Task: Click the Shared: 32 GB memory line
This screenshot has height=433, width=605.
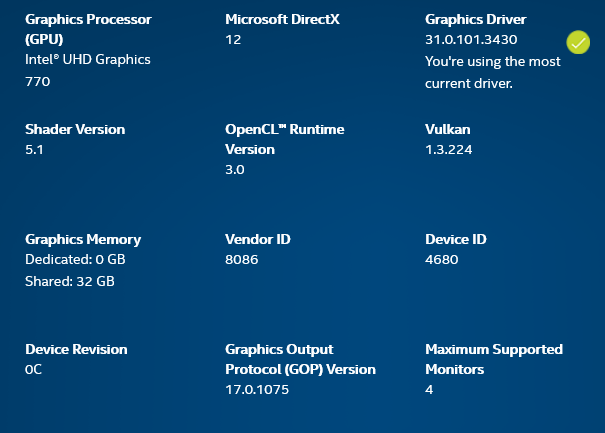Action: coord(70,281)
